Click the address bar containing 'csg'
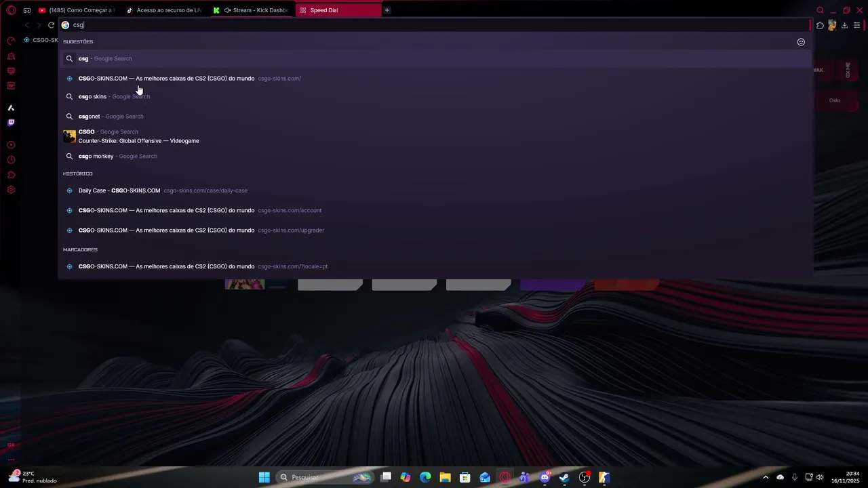The width and height of the screenshot is (868, 488). point(434,25)
